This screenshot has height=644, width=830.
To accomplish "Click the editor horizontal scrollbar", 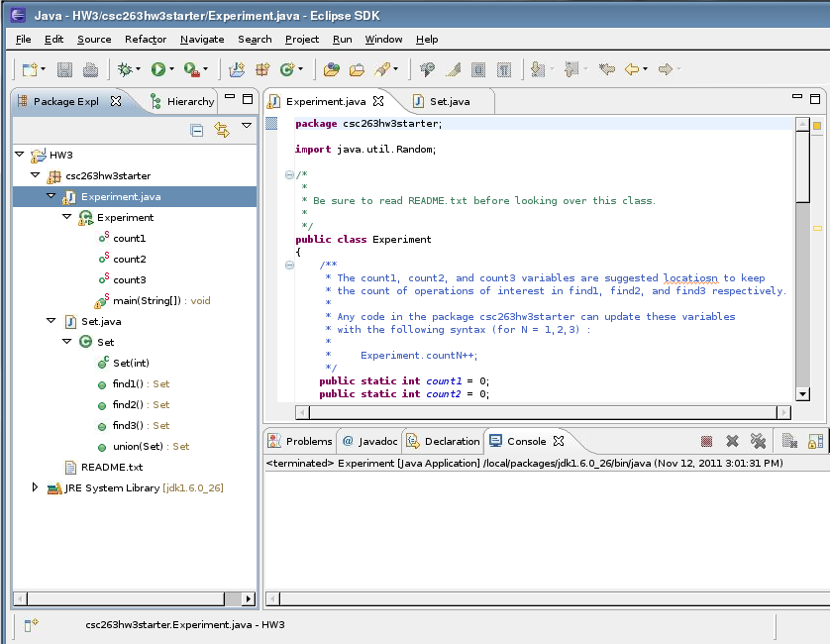I will tap(543, 412).
